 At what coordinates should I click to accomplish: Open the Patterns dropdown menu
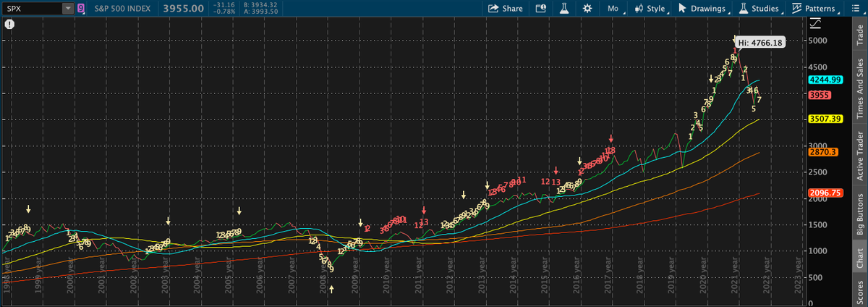point(814,9)
